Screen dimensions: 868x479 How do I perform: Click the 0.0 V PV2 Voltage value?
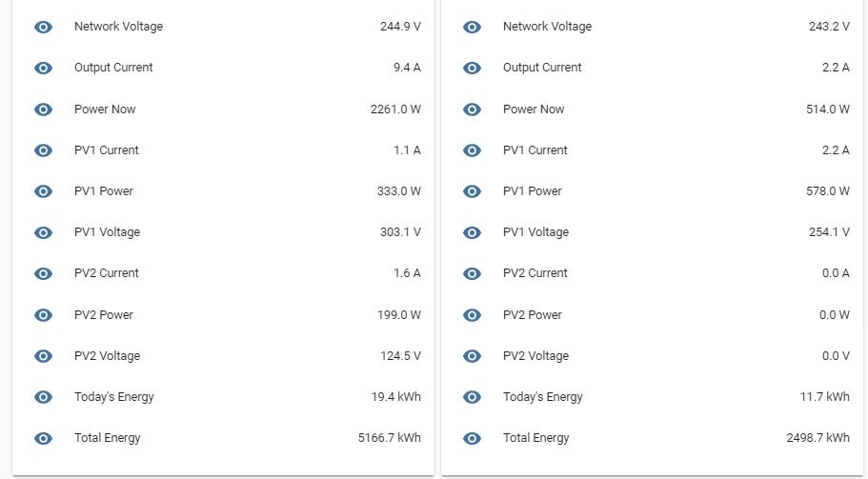tap(834, 356)
